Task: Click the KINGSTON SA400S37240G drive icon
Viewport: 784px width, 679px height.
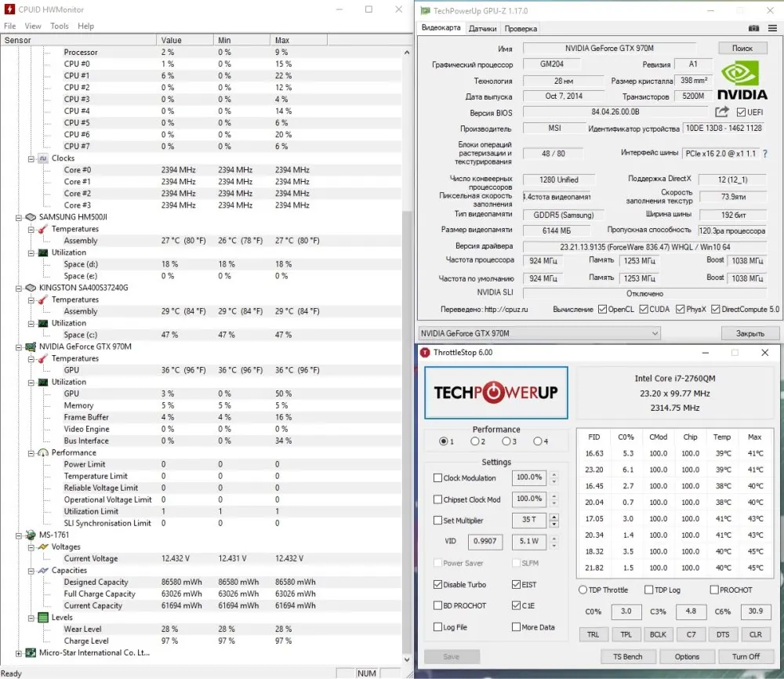Action: [x=31, y=288]
